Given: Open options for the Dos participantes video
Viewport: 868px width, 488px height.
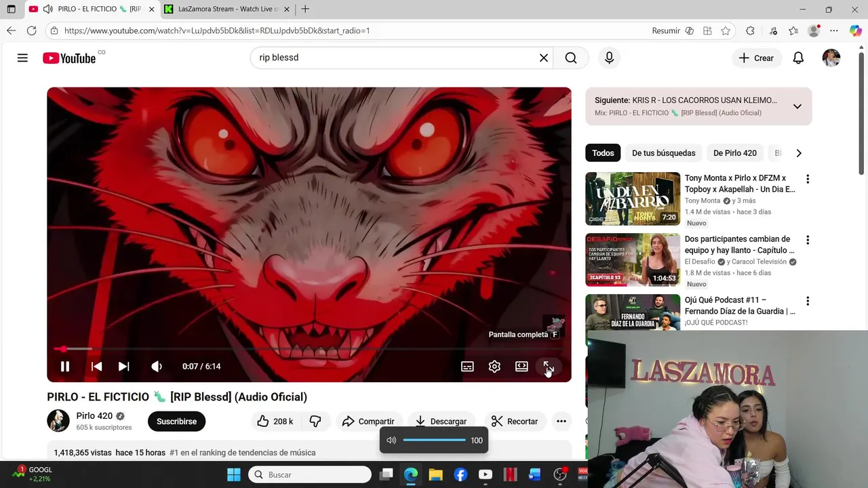Looking at the screenshot, I should pos(807,240).
